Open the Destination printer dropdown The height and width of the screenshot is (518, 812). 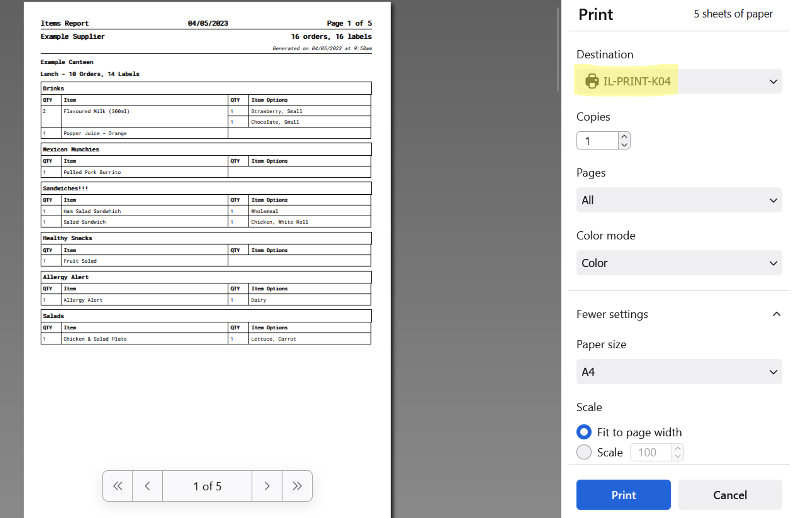(x=772, y=81)
